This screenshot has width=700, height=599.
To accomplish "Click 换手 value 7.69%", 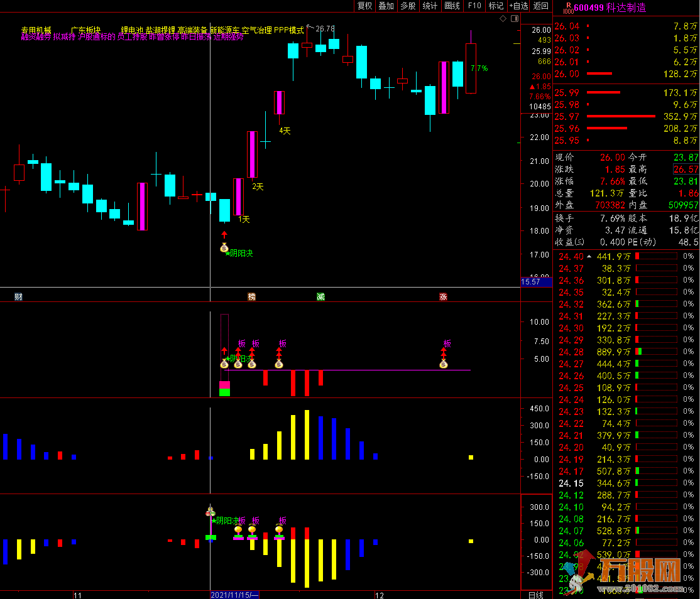I will click(613, 218).
